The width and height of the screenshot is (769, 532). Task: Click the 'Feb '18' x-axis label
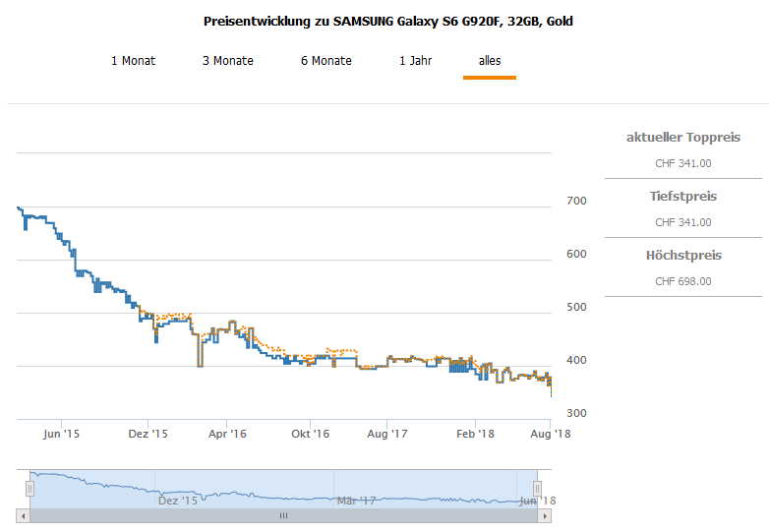coord(475,434)
